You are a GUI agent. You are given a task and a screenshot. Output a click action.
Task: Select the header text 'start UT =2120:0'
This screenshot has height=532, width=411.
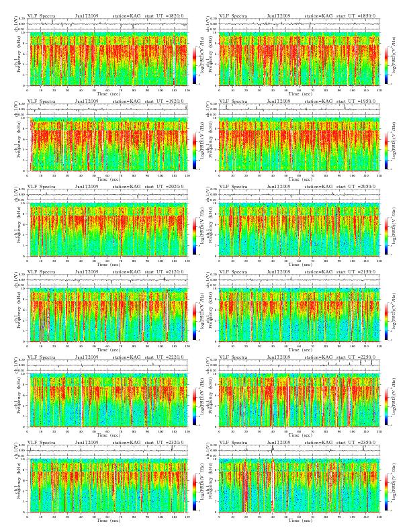tap(165, 272)
